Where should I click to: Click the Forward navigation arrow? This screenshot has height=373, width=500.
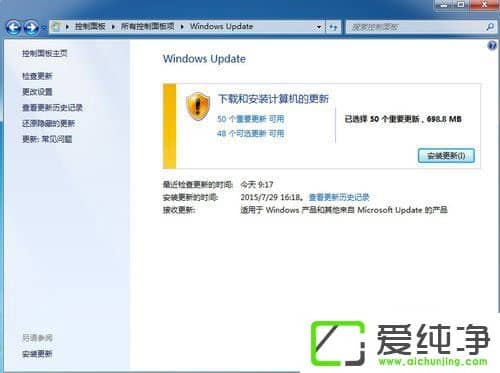click(32, 27)
